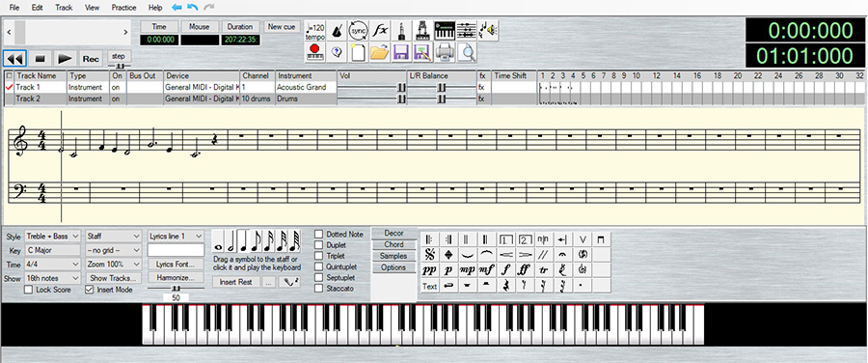Click the Harmonize button

[x=176, y=278]
